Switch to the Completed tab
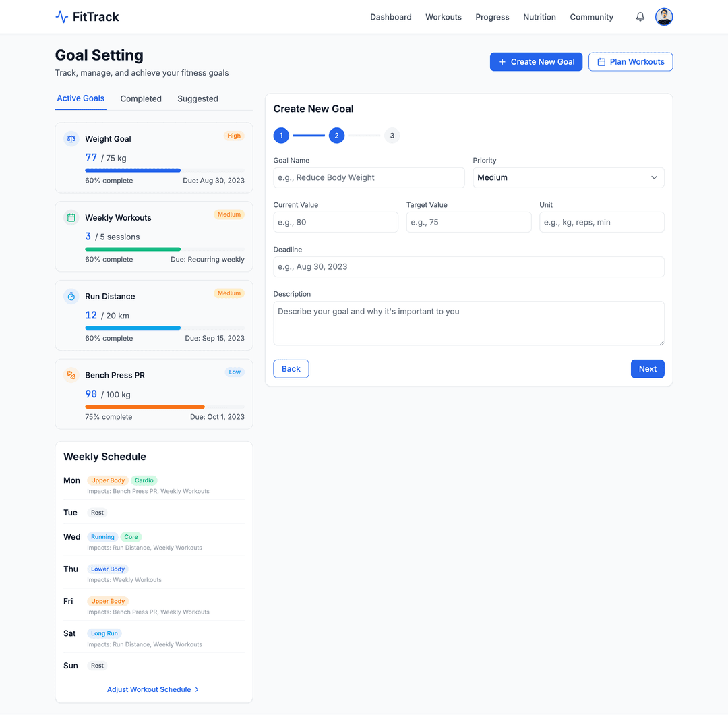Screen dimensions: 728x715 point(141,98)
